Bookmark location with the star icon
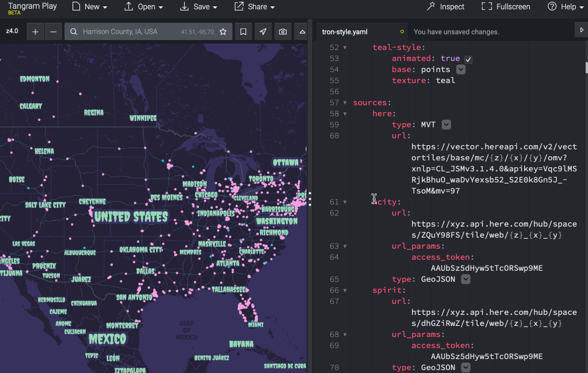 point(223,32)
